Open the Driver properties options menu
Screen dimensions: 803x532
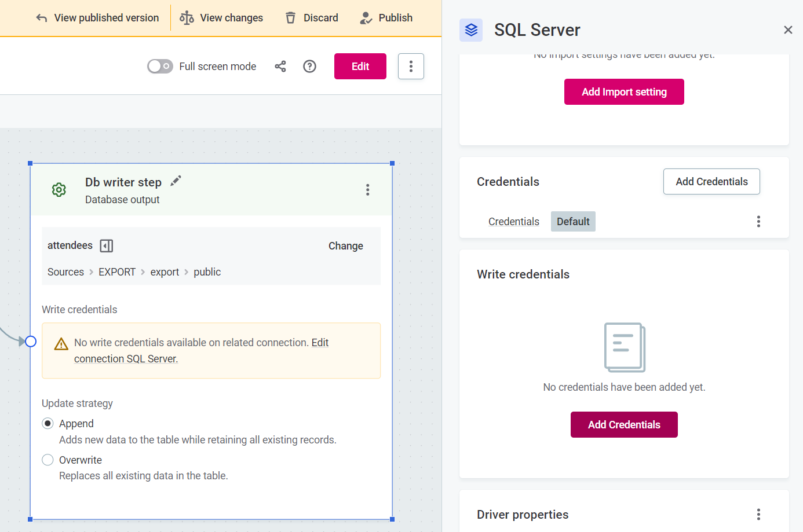758,514
